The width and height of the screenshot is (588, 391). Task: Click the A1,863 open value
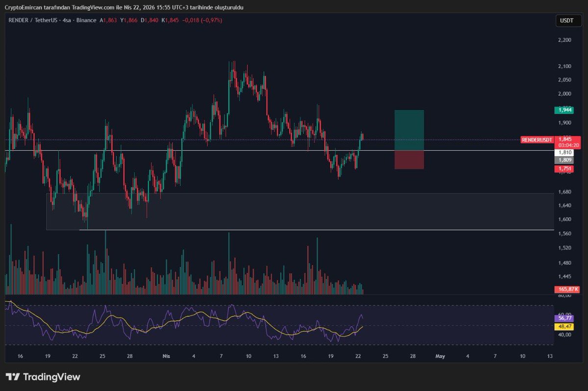coord(109,20)
